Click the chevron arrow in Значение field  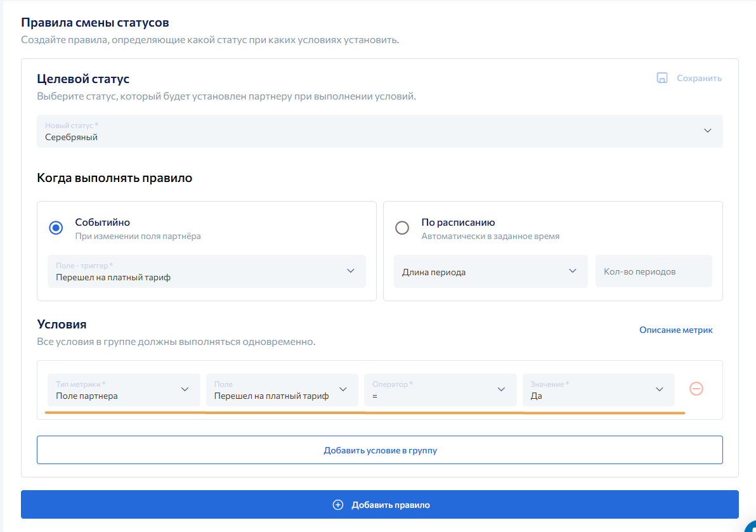click(660, 389)
